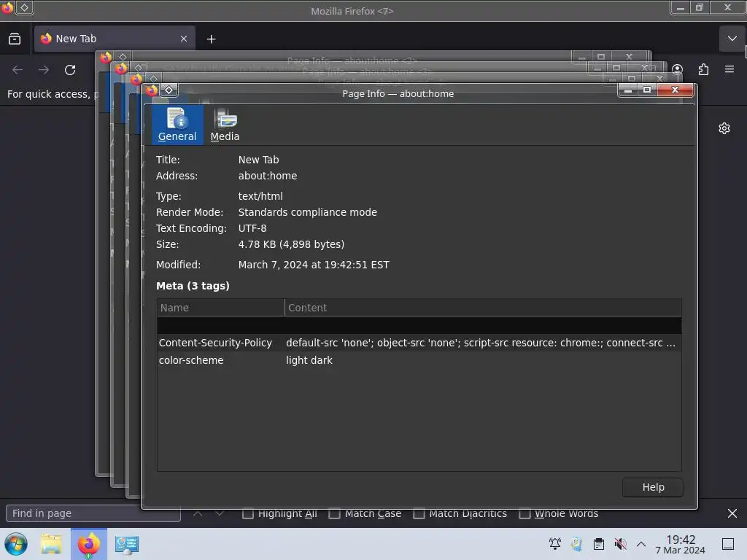Reload the current page
This screenshot has width=747, height=560.
tap(70, 70)
